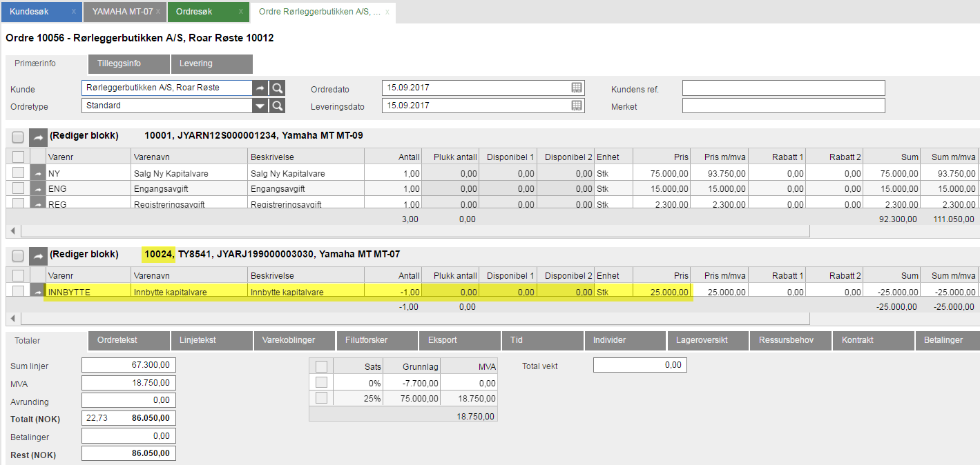Viewport: 980px width, 465px height.
Task: Close the Ordre Rørleggerbutikken tab
Action: point(387,12)
